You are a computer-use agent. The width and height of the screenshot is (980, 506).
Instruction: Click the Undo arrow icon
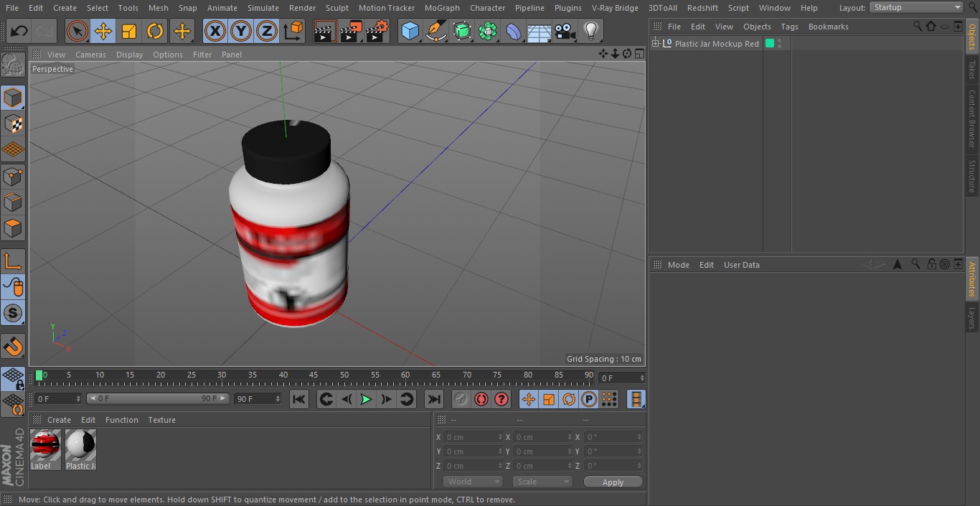pos(19,32)
